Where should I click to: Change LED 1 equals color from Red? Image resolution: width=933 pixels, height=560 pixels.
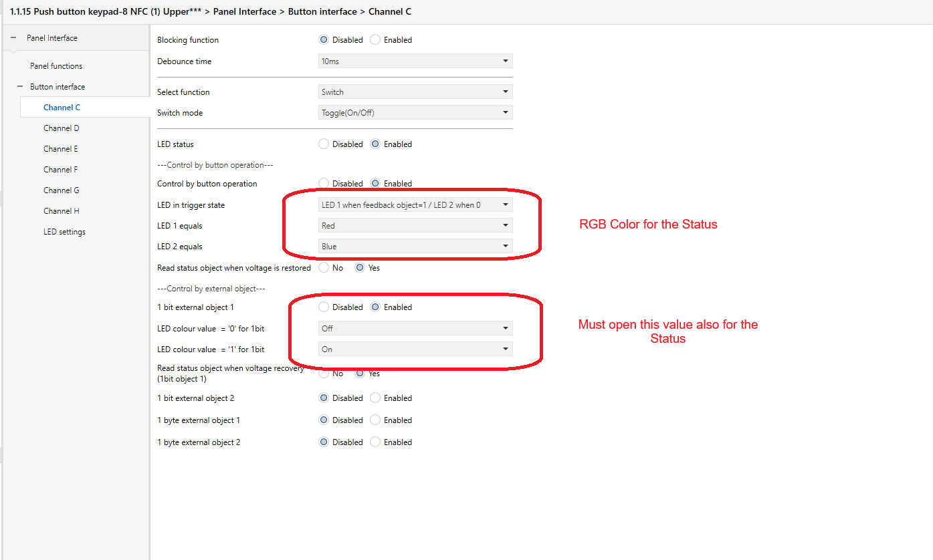coord(415,226)
